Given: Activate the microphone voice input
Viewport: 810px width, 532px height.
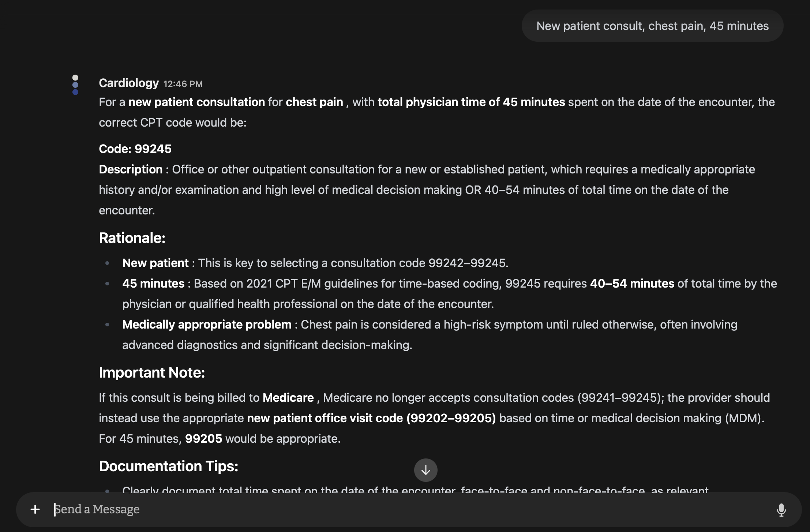Looking at the screenshot, I should (781, 509).
